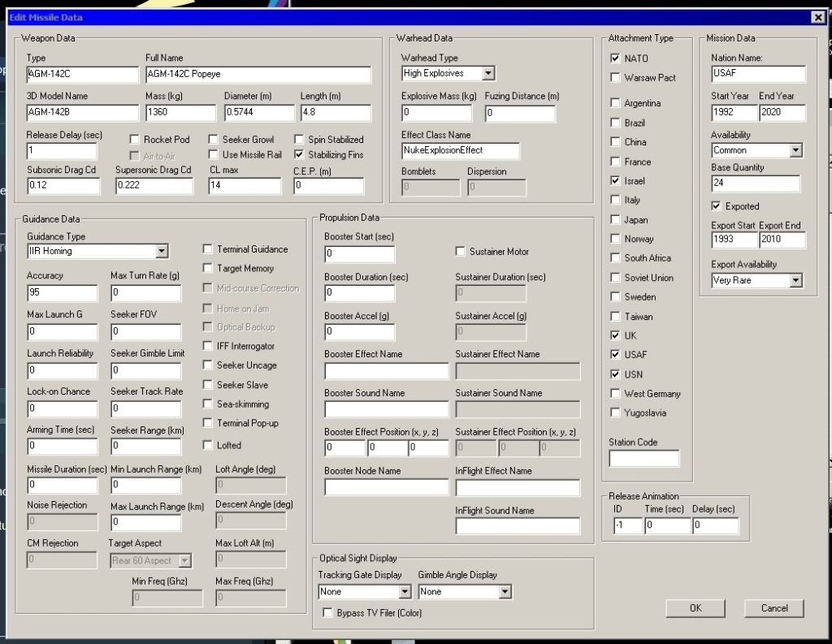Select the Start Year field

tap(734, 112)
